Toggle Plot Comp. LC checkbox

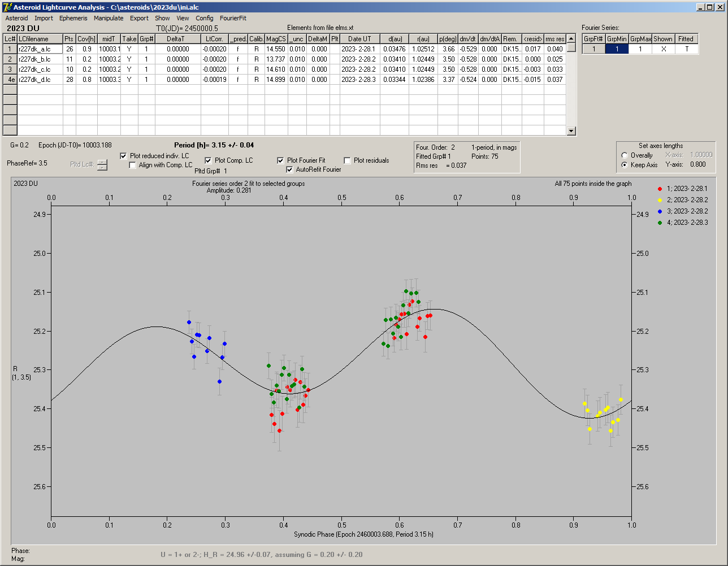[208, 160]
